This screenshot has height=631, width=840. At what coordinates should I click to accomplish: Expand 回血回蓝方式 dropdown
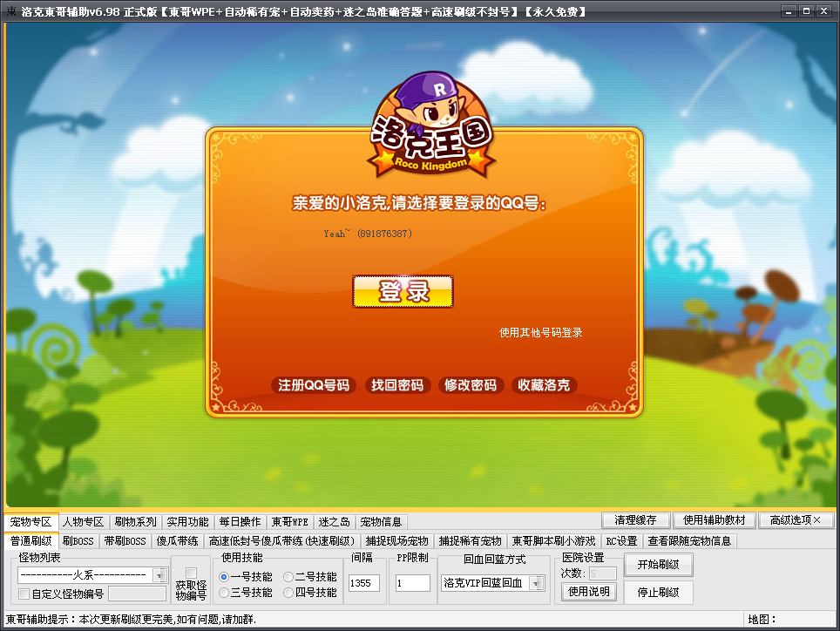[x=538, y=583]
